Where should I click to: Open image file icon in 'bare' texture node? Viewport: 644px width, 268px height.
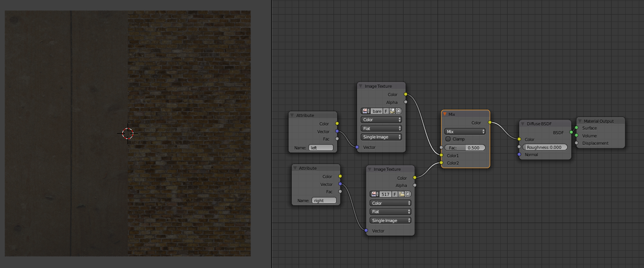click(392, 111)
